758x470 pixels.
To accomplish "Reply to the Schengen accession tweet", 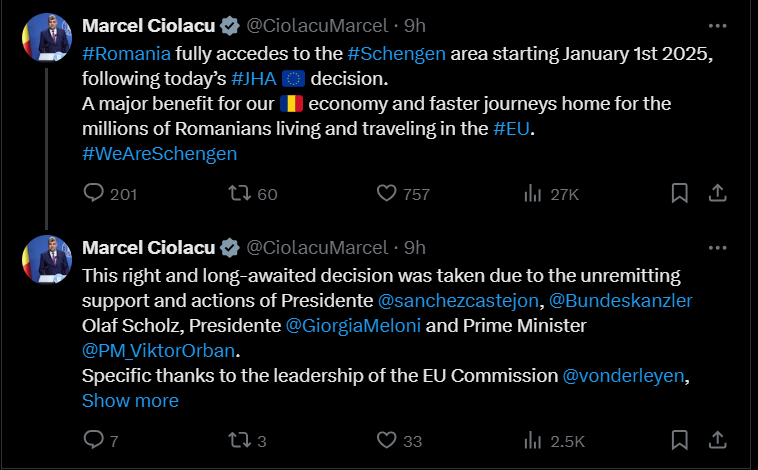I will pyautogui.click(x=94, y=194).
